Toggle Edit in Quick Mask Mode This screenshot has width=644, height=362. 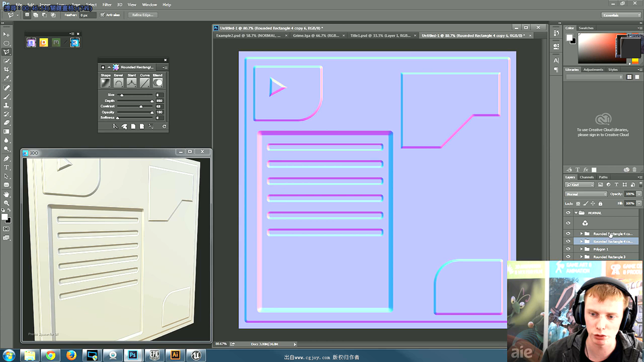tap(6, 229)
